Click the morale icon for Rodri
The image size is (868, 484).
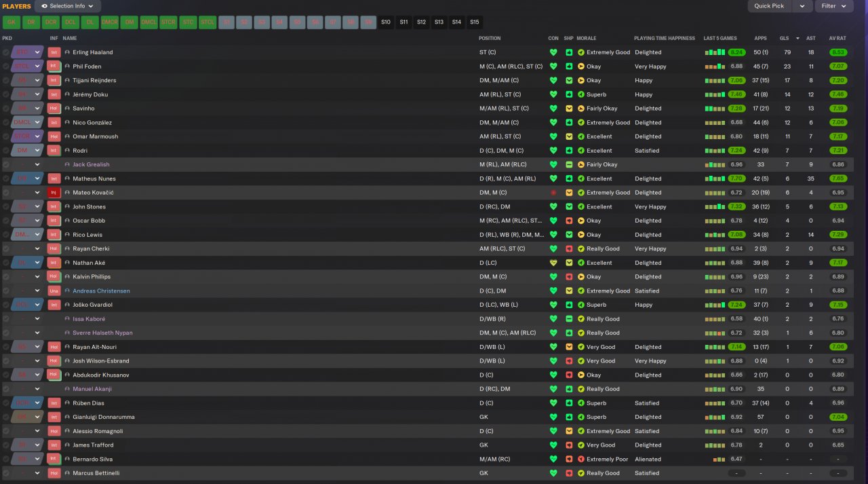point(580,151)
